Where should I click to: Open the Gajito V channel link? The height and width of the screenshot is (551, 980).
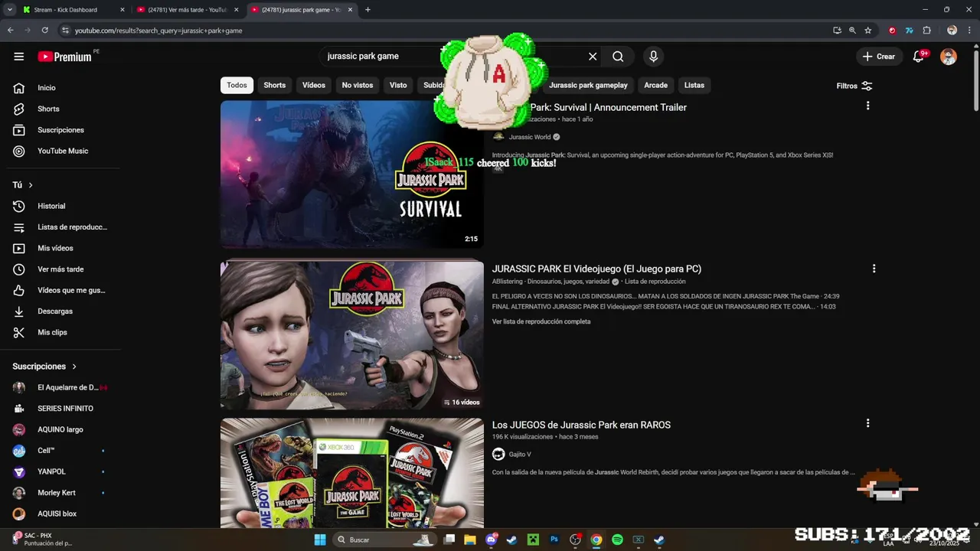tap(520, 455)
